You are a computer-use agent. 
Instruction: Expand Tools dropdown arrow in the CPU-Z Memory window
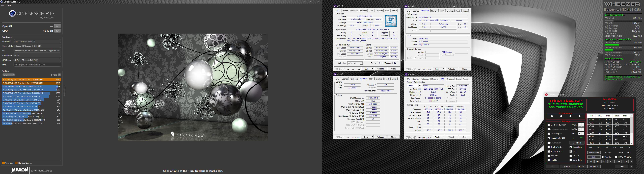(372, 137)
